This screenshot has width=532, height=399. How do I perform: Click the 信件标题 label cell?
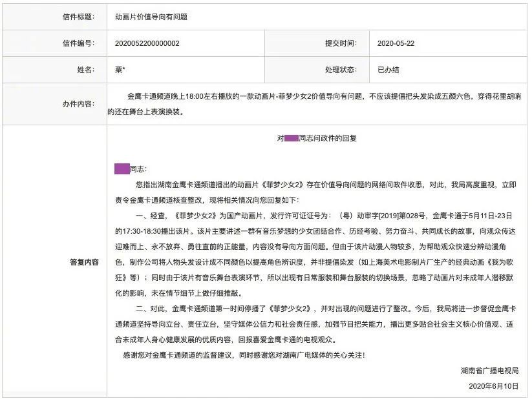pyautogui.click(x=55, y=17)
